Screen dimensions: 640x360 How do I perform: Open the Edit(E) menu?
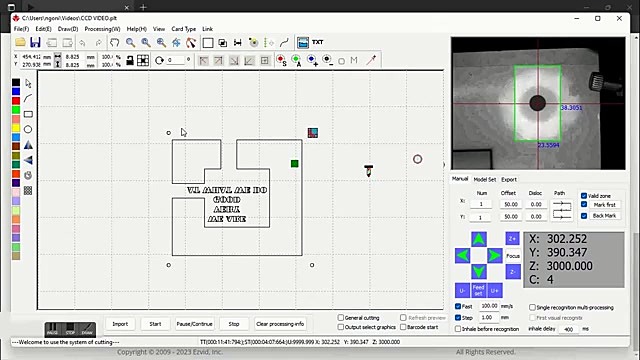pyautogui.click(x=43, y=29)
